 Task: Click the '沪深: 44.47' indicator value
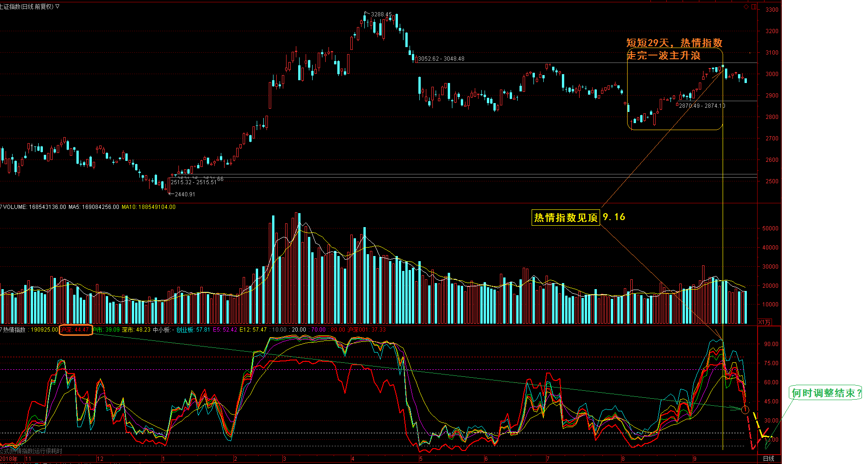[75, 330]
